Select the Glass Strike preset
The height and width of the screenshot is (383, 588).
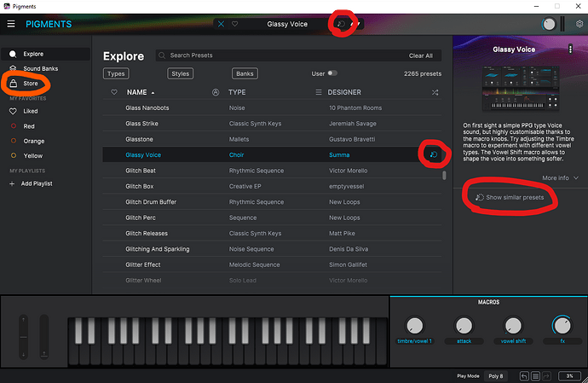(272, 124)
